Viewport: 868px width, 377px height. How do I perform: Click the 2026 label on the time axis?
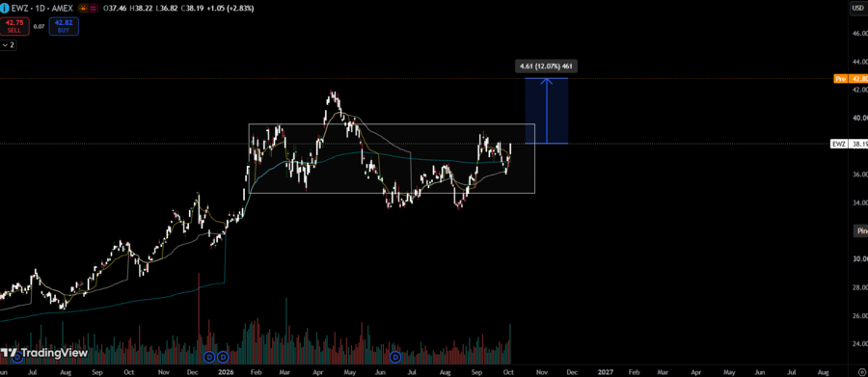point(226,372)
